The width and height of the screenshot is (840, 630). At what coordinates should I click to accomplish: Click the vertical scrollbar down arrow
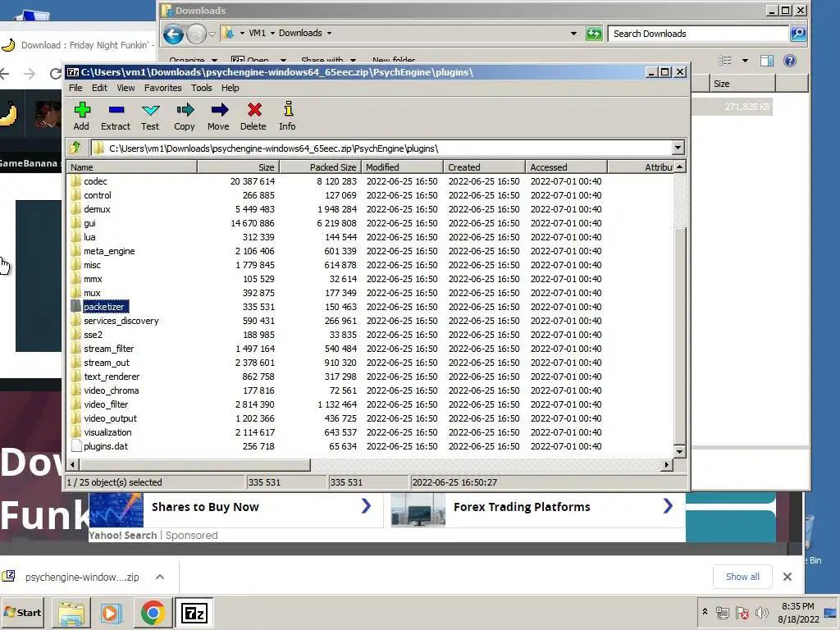click(679, 452)
